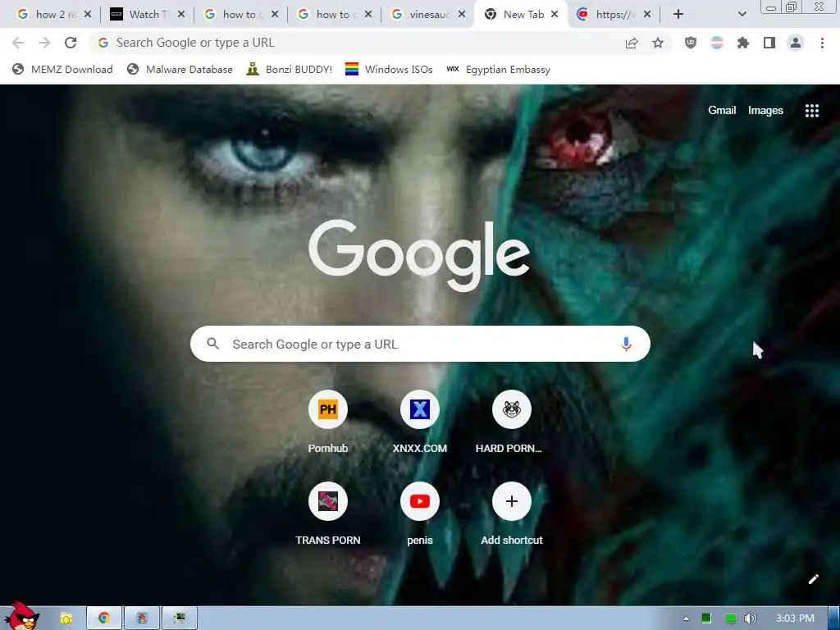Open the Windows ISOs bookmark
The height and width of the screenshot is (630, 840).
(x=389, y=69)
